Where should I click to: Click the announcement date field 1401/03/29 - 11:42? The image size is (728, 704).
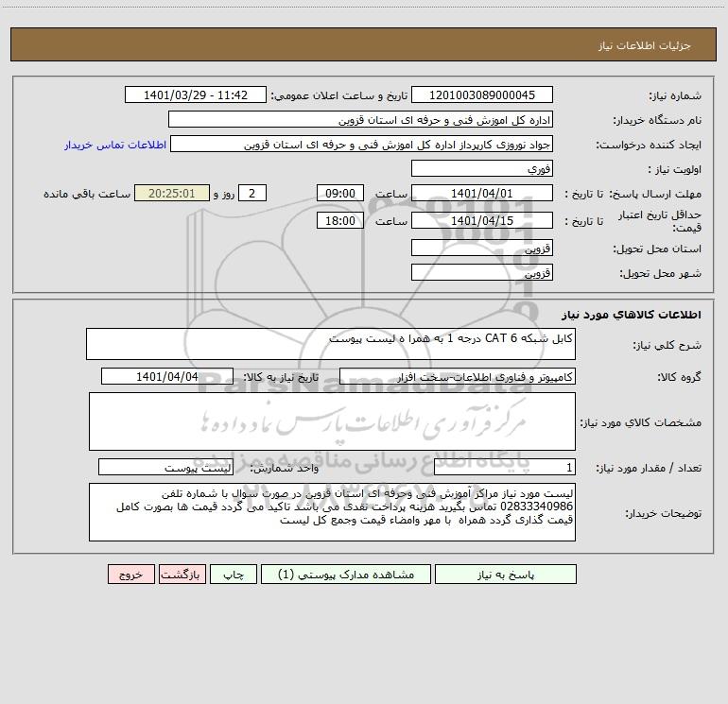196,94
